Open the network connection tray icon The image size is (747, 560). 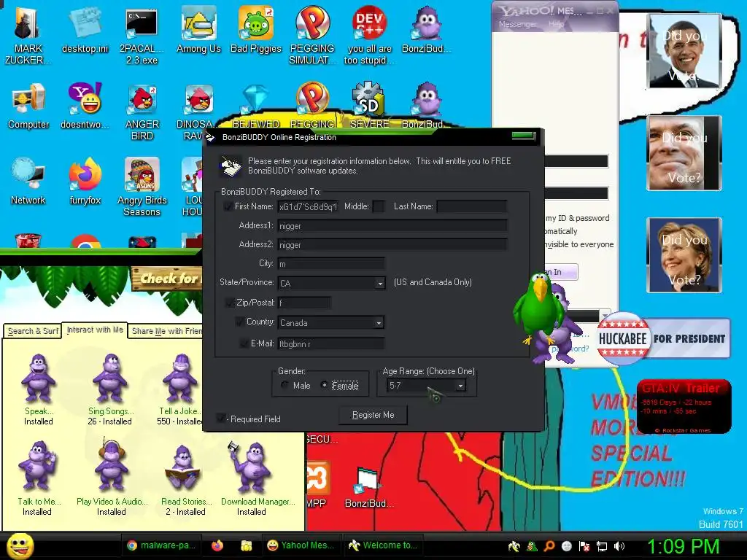click(x=602, y=546)
